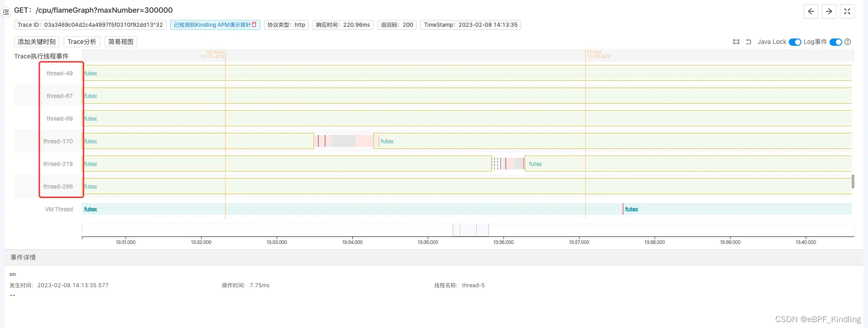Switch to 简易视图
This screenshot has height=328, width=868.
(121, 42)
